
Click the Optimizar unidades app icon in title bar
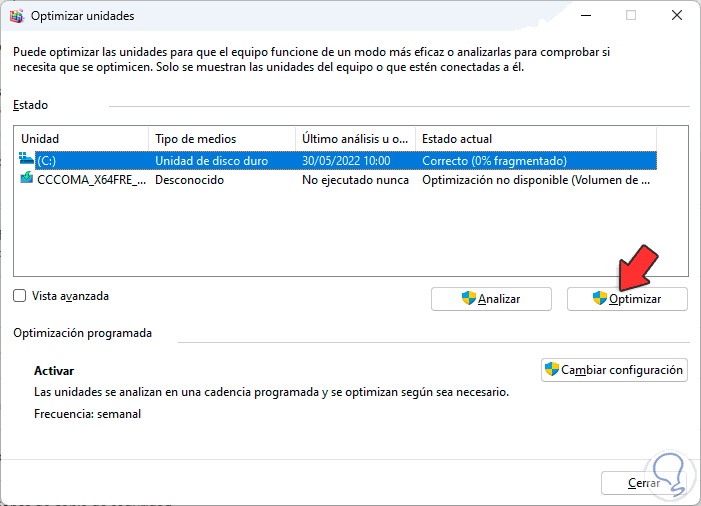point(17,16)
